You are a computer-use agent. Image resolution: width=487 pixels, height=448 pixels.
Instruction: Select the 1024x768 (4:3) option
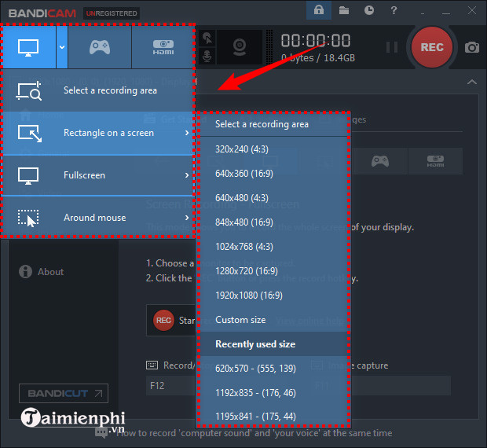point(273,247)
